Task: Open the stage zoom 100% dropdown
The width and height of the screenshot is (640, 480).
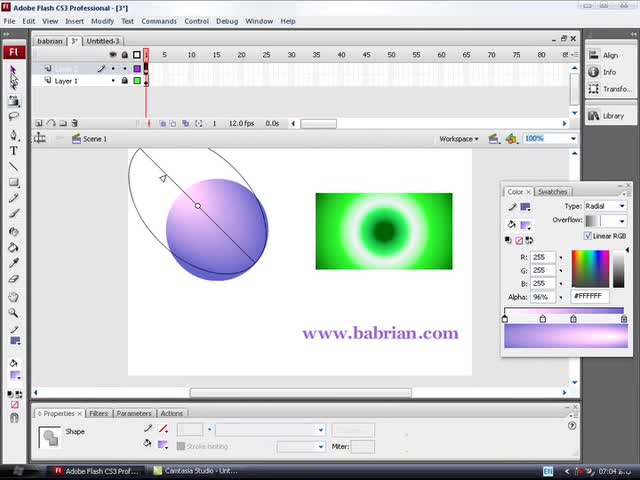Action: 573,139
